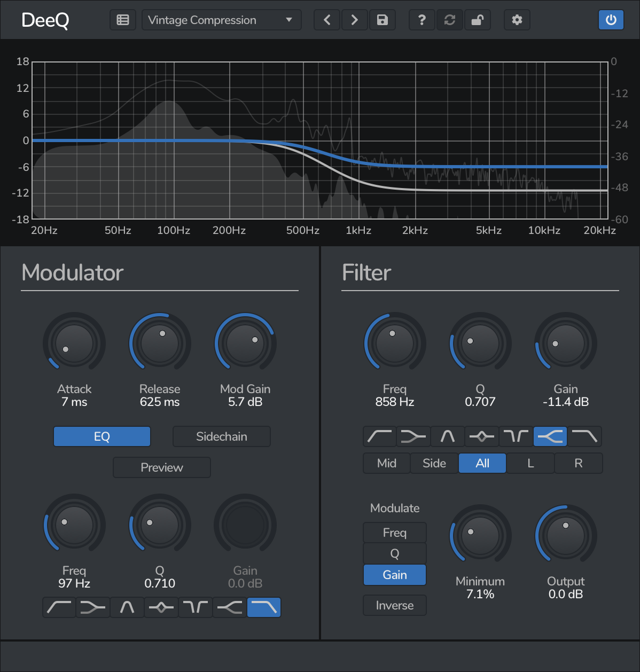
Task: Choose Filter high-pass shape icon
Action: (x=380, y=436)
